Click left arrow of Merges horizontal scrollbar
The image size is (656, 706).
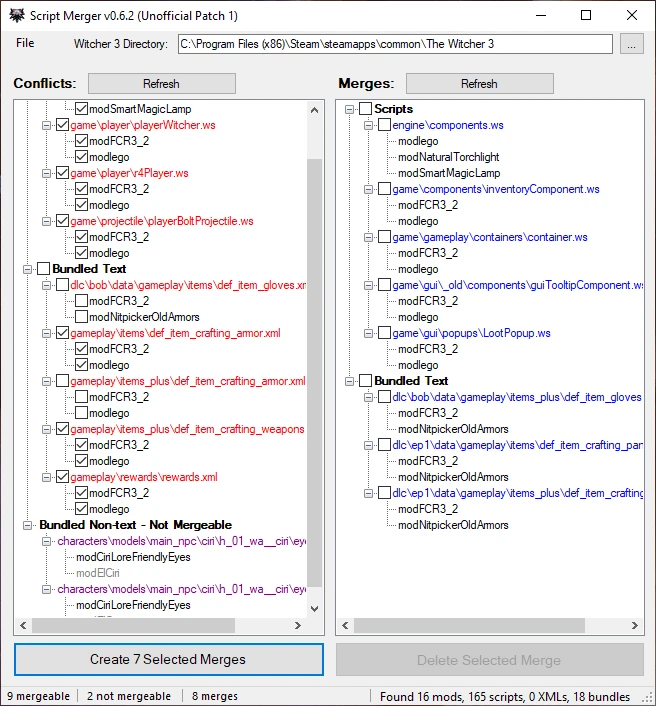tap(345, 625)
